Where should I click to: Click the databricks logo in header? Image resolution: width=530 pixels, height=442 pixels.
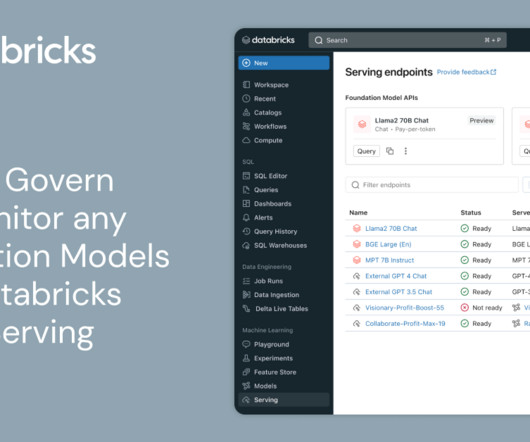268,40
